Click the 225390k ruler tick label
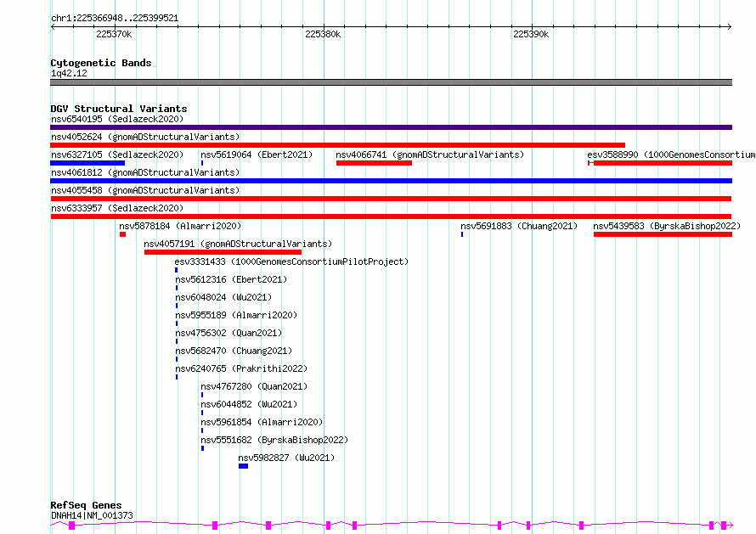Viewport: 756px width, 534px height. click(531, 34)
